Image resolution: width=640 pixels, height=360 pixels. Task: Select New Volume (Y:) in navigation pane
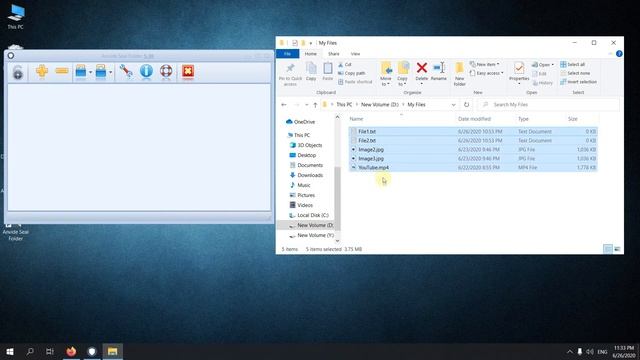click(311, 235)
